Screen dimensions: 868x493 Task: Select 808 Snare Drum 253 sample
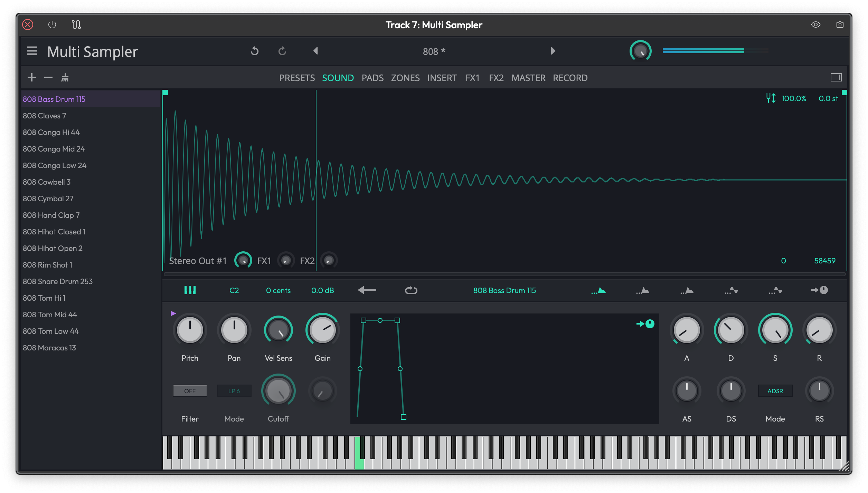(91, 281)
